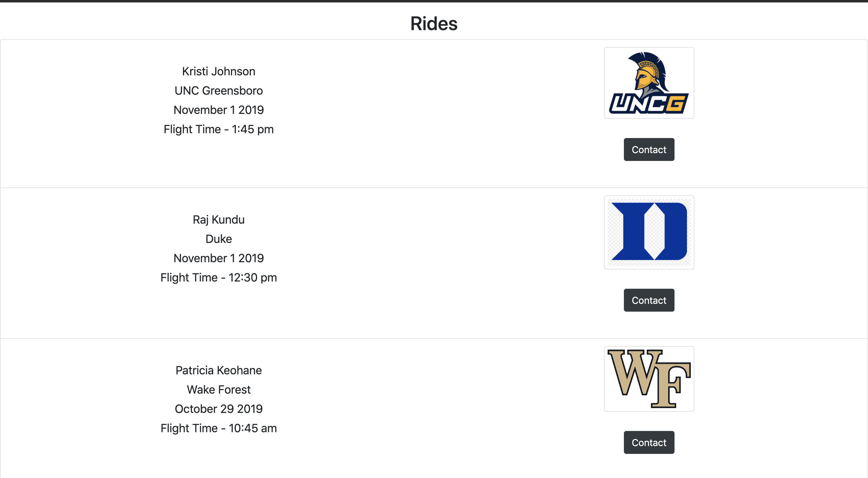The image size is (868, 478).
Task: Click the Wake Forest school name text
Action: (218, 389)
